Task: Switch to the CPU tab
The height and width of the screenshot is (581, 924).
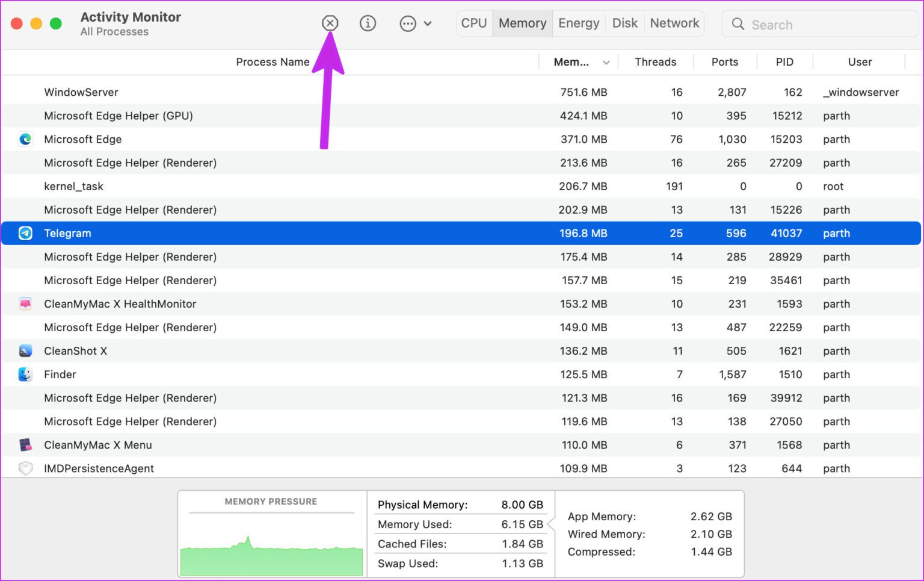Action: pos(474,23)
